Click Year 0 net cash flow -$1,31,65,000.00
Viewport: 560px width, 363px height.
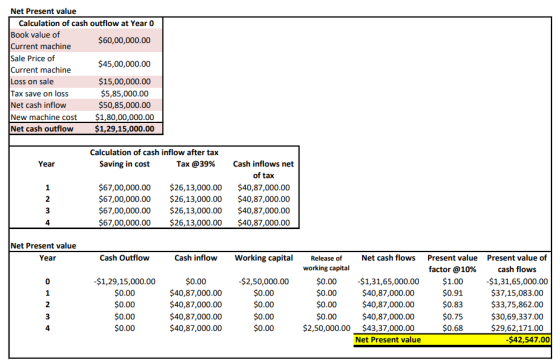coord(388,282)
